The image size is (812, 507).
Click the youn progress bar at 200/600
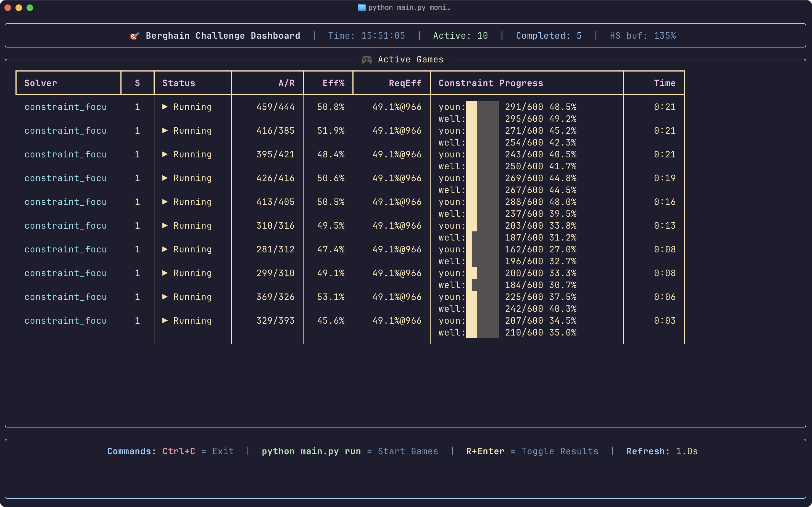click(483, 273)
